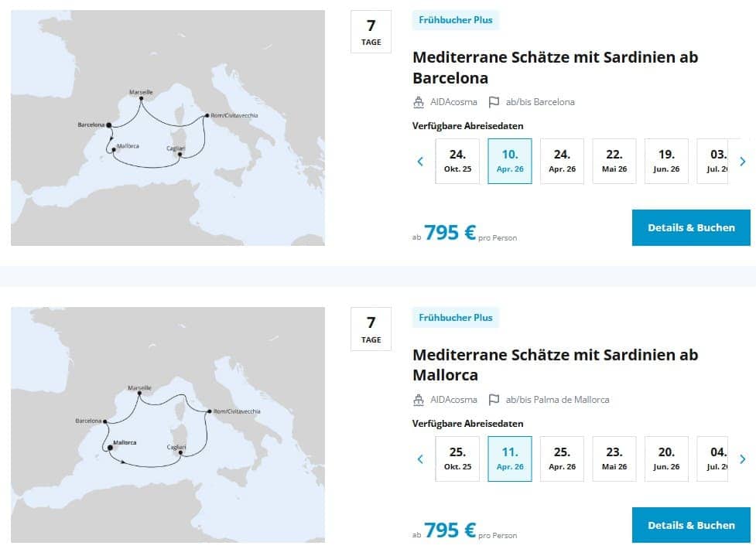Click Details & Buchen for Mallorca cruise
Viewport: 756px width, 549px height.
pyautogui.click(x=691, y=525)
